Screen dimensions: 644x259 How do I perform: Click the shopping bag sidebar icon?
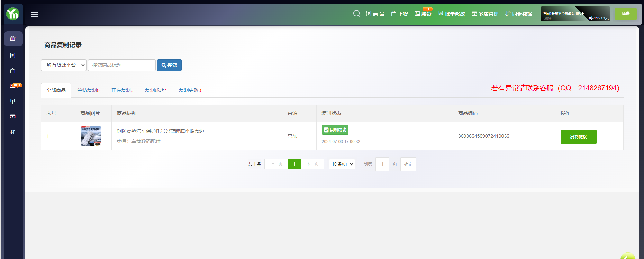click(13, 71)
